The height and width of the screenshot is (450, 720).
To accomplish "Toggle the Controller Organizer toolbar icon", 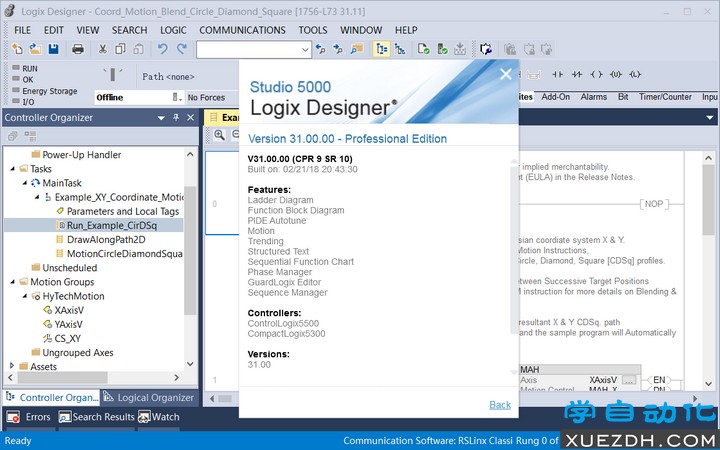I will [x=382, y=49].
